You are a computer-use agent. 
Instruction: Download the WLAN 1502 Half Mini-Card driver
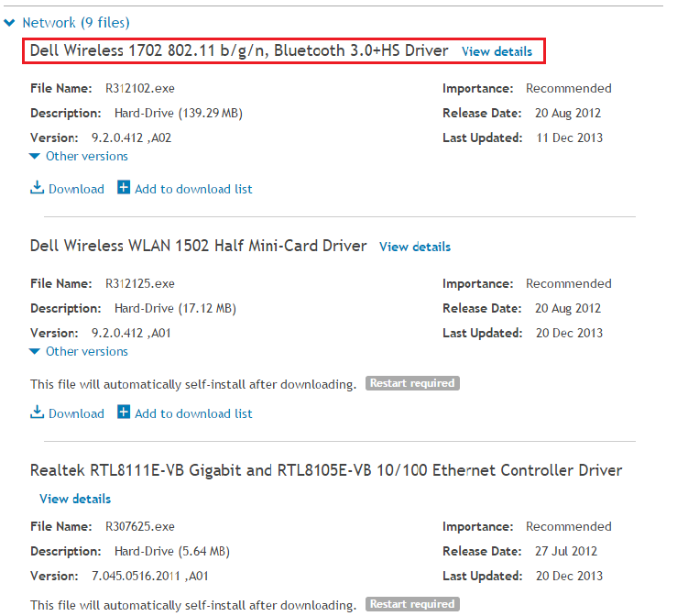[x=76, y=413]
